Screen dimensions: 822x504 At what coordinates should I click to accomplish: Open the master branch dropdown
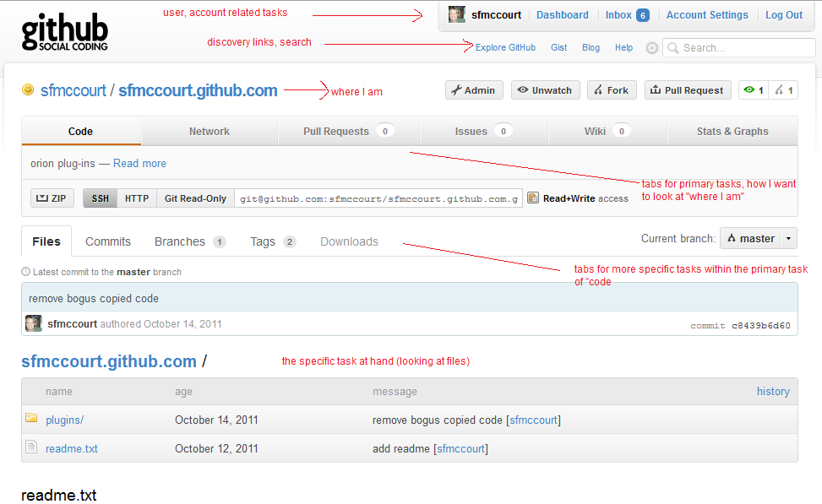[x=751, y=238]
